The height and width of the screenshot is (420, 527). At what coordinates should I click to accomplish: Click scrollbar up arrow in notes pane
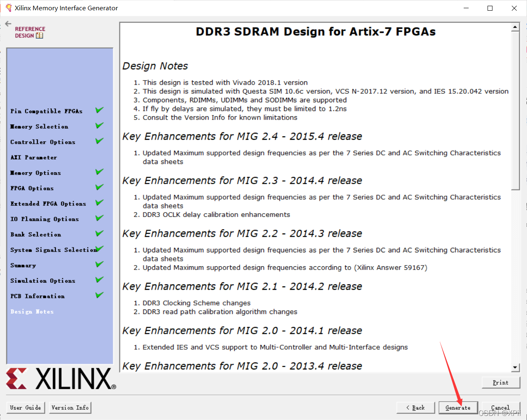tap(515, 27)
